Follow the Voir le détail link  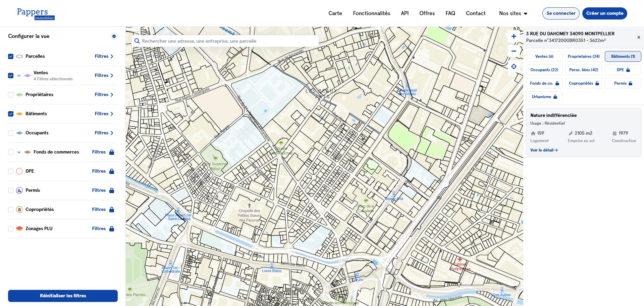click(544, 150)
